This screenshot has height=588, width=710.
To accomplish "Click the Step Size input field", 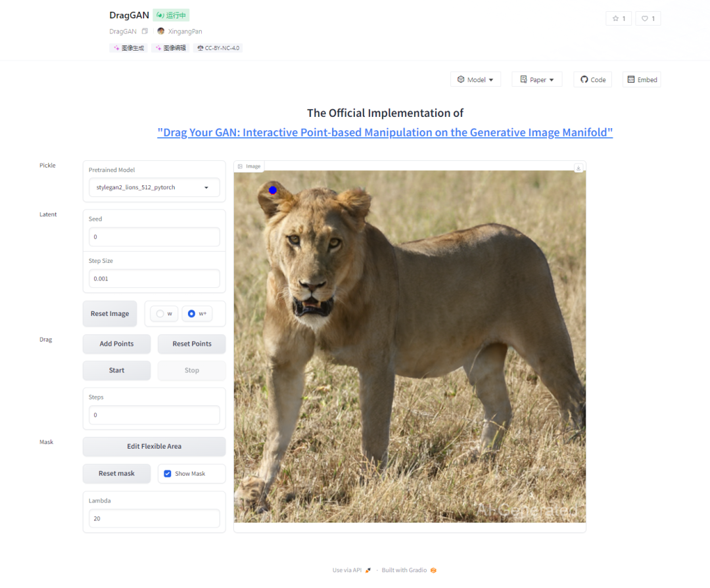I will (154, 279).
